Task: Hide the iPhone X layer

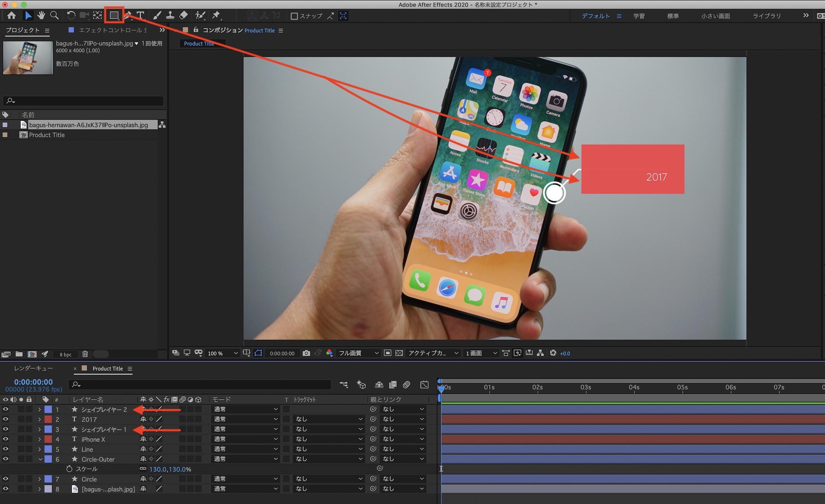Action: (5, 439)
